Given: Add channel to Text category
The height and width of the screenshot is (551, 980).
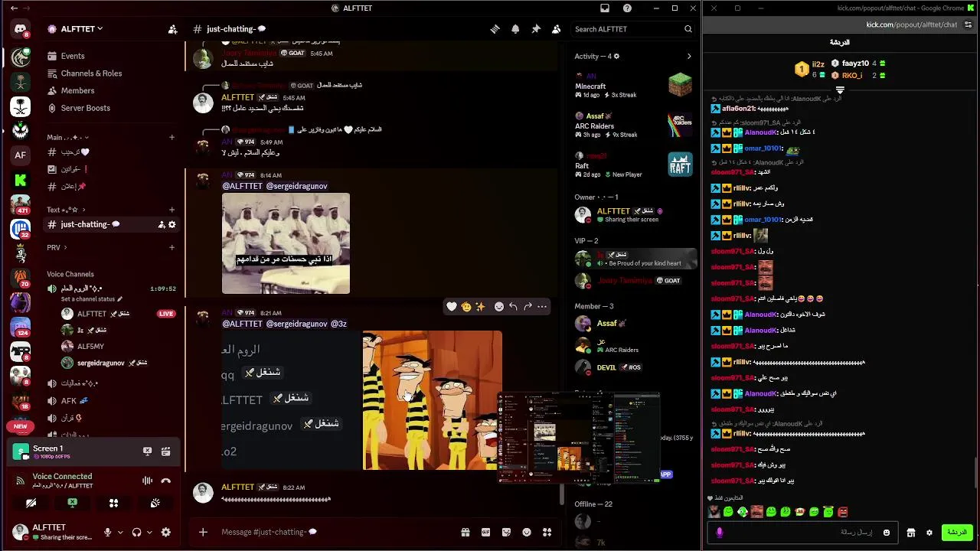Looking at the screenshot, I should 172,209.
